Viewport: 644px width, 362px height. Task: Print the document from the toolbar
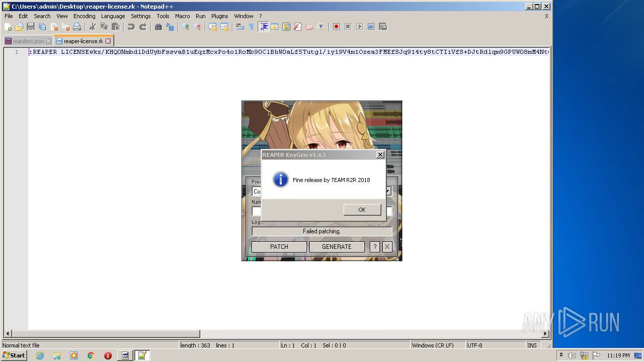click(77, 27)
